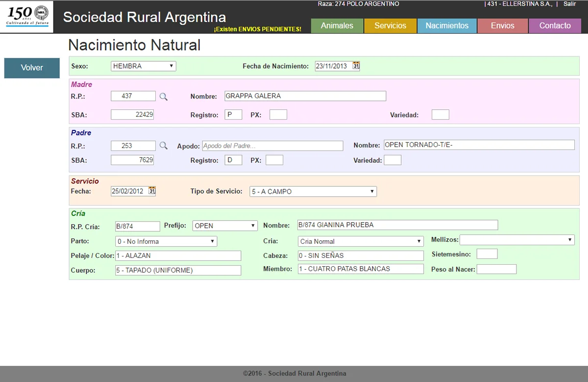Click the Salir logout link

pos(569,4)
